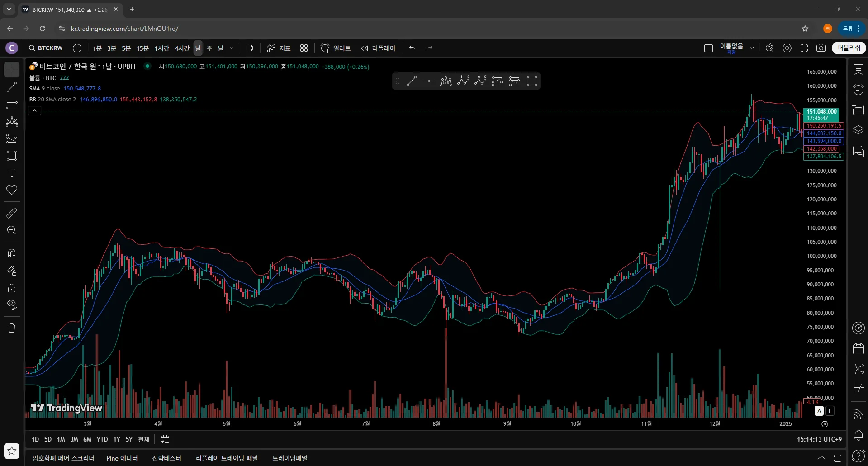Open the alerts clock panel in right sidebar
The image size is (868, 466).
click(858, 90)
